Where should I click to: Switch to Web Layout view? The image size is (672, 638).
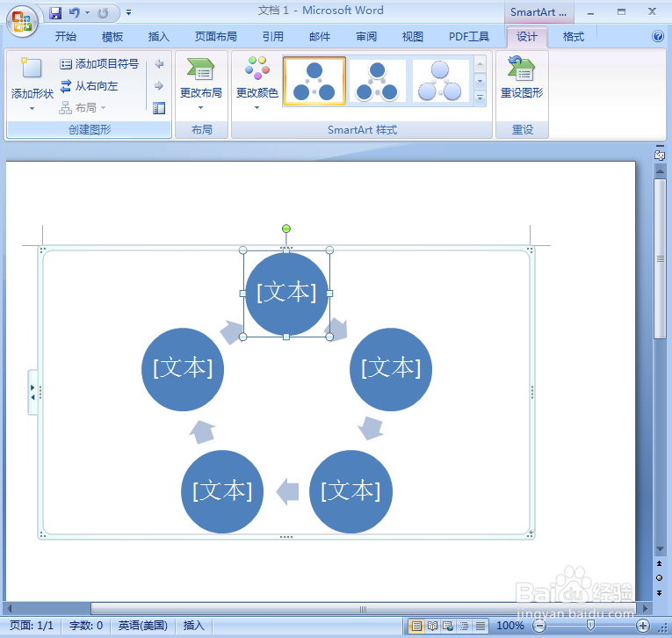(x=448, y=626)
